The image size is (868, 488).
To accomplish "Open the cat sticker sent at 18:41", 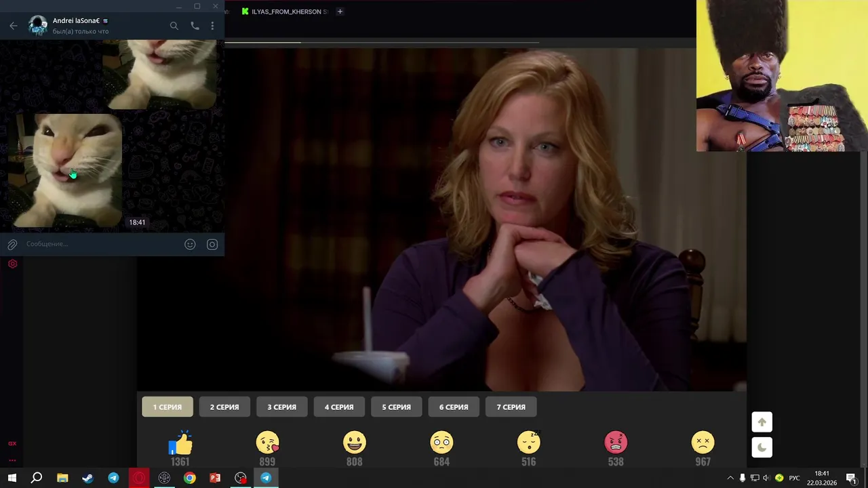I will 68,170.
